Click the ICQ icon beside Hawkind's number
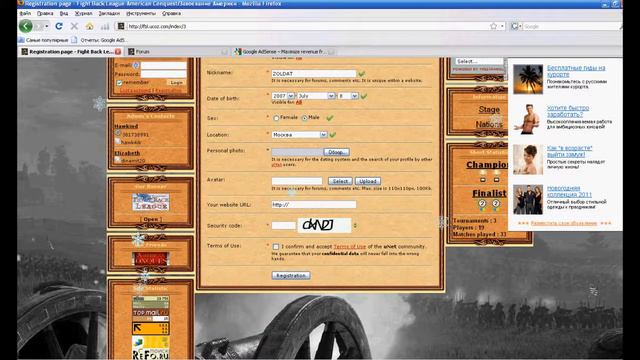Screen dimensions: 640x360 [118, 133]
